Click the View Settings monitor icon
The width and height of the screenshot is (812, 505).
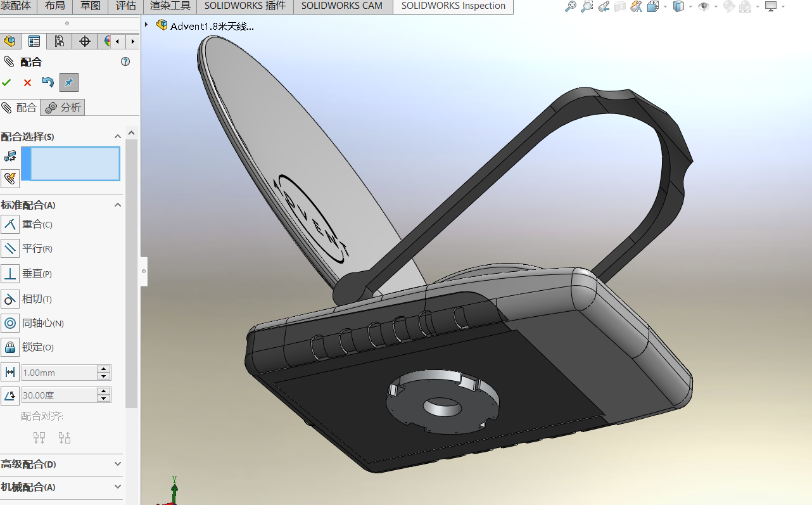(771, 6)
